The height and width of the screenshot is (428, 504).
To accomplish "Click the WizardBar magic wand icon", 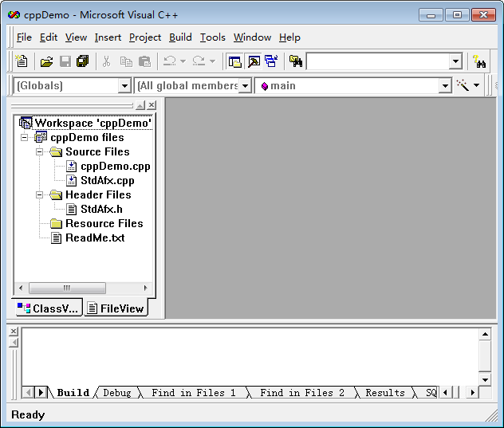I will click(x=463, y=85).
